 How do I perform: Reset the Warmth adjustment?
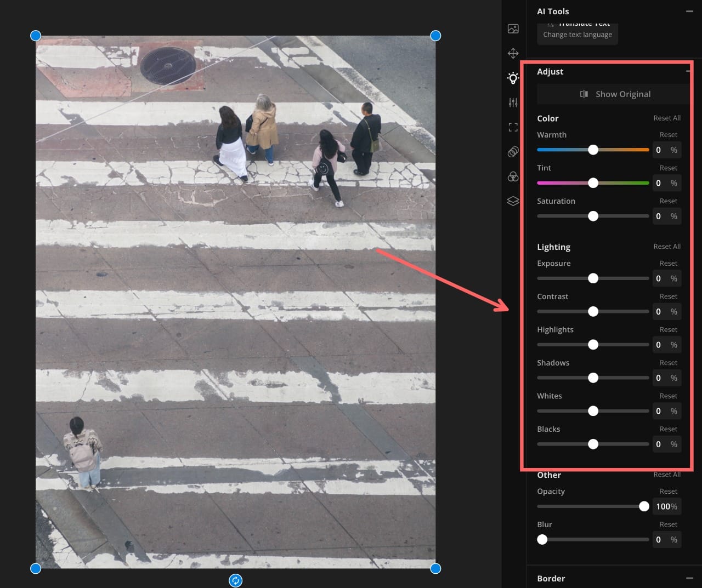pyautogui.click(x=668, y=134)
